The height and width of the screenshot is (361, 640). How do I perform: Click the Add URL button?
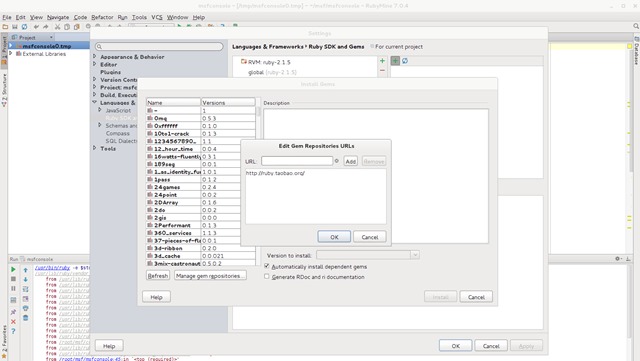point(351,161)
